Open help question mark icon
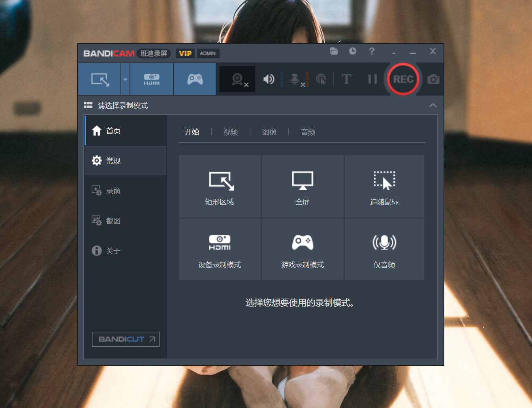 [x=372, y=51]
